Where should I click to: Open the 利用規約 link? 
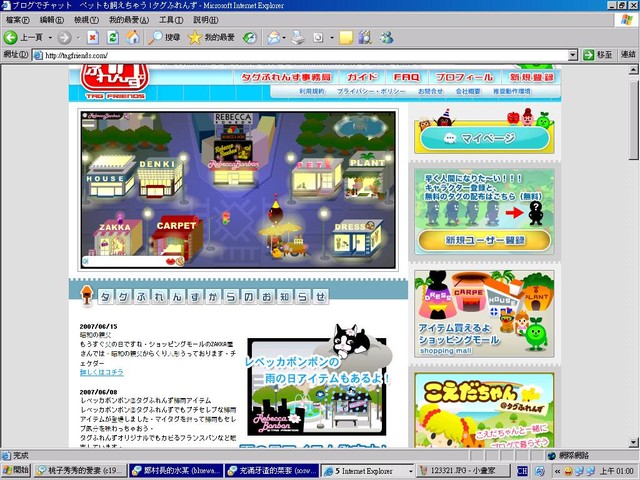[x=311, y=91]
